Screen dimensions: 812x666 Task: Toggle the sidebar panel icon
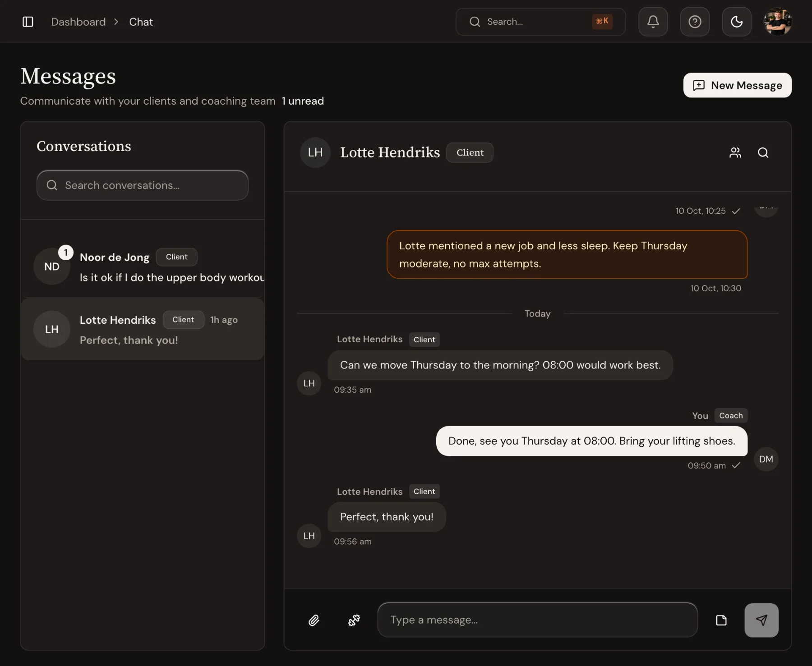[x=28, y=22]
